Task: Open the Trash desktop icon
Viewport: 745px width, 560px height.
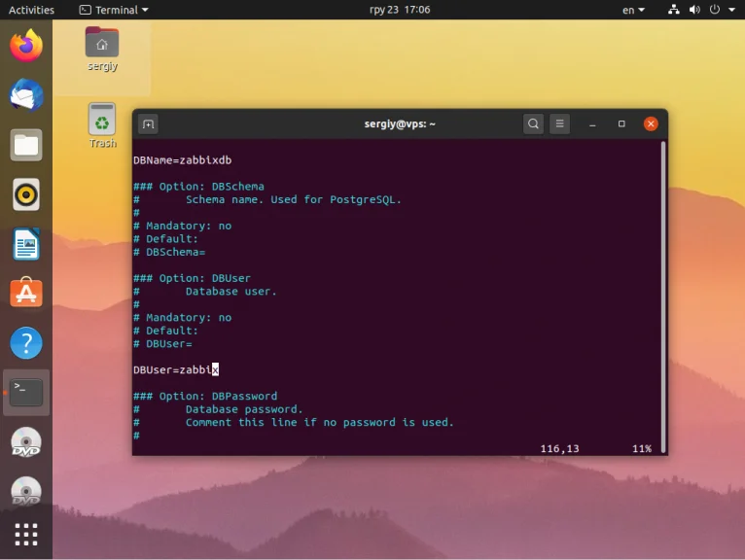Action: [x=102, y=125]
